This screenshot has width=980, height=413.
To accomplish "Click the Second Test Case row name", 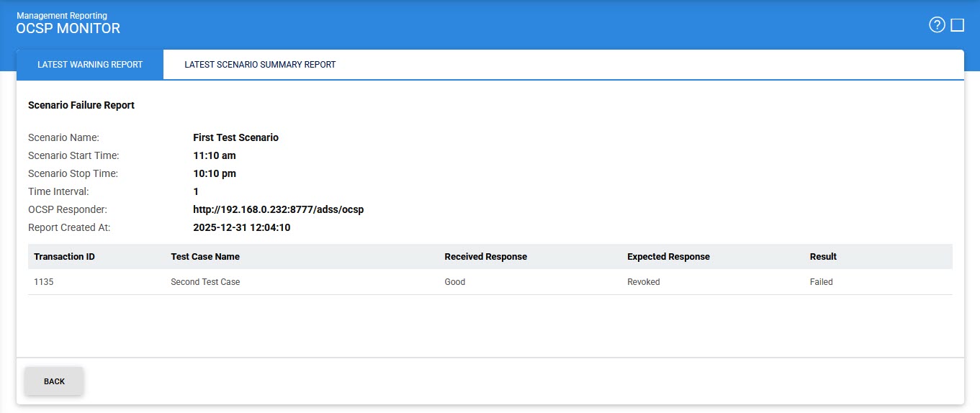I will coord(205,282).
